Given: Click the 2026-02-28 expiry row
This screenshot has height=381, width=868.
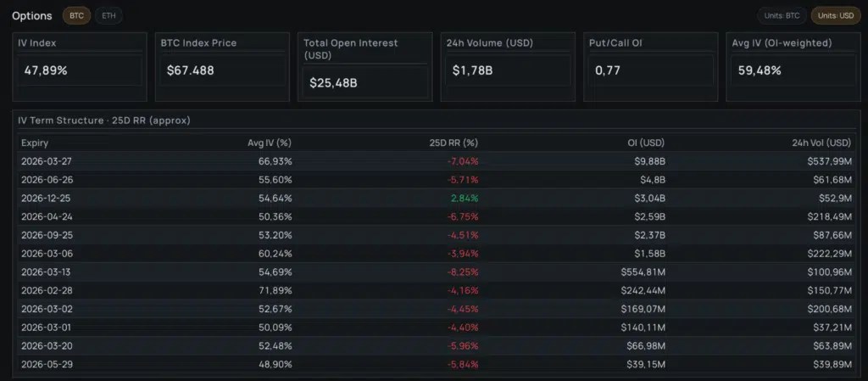Looking at the screenshot, I should [437, 290].
